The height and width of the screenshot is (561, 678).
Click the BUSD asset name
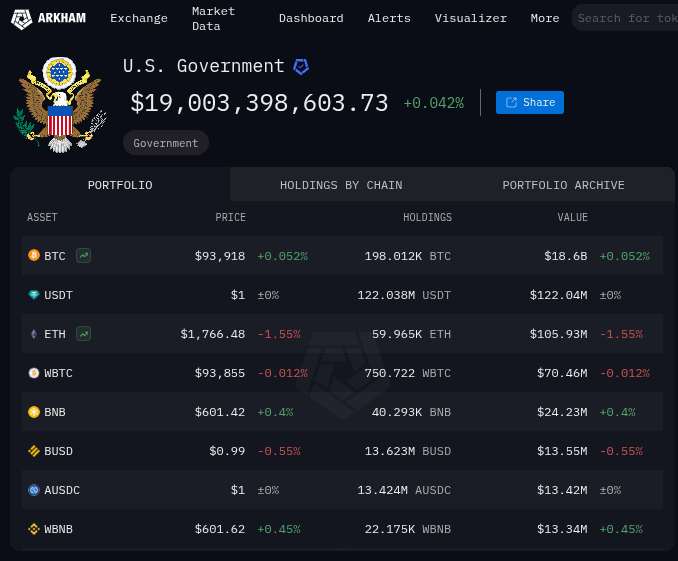coord(58,451)
